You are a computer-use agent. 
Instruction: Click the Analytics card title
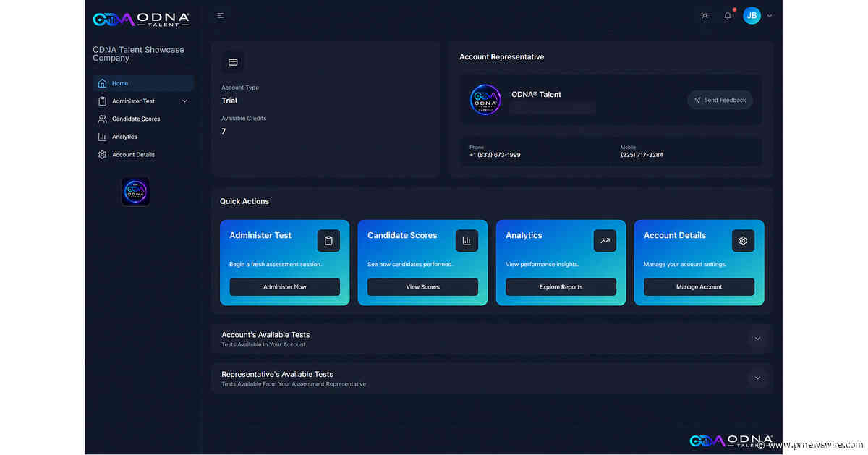[524, 235]
